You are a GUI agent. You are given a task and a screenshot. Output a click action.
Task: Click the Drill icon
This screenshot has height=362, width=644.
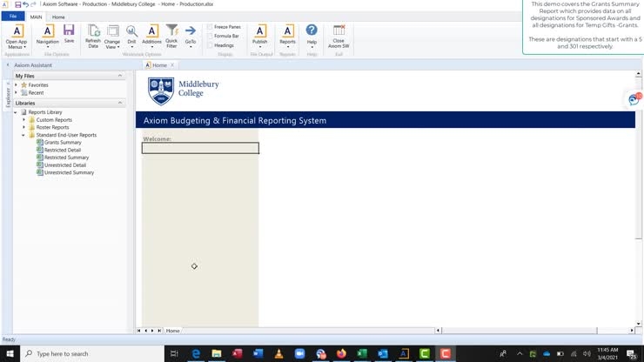[131, 31]
